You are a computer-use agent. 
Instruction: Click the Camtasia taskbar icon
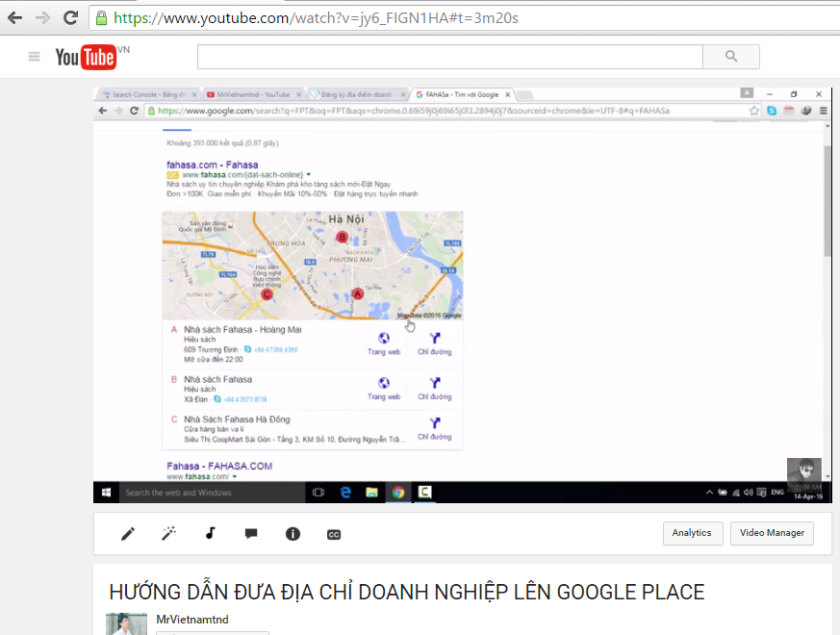(425, 493)
